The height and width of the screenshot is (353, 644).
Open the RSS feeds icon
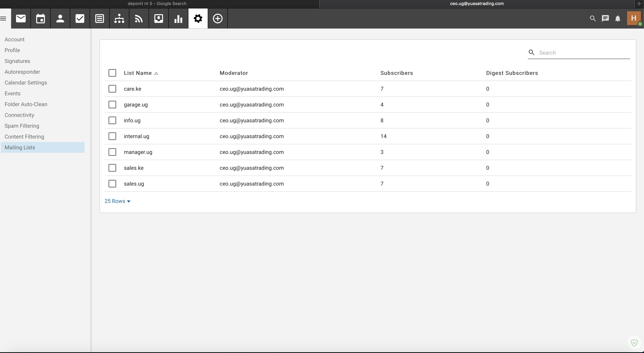coord(139,19)
